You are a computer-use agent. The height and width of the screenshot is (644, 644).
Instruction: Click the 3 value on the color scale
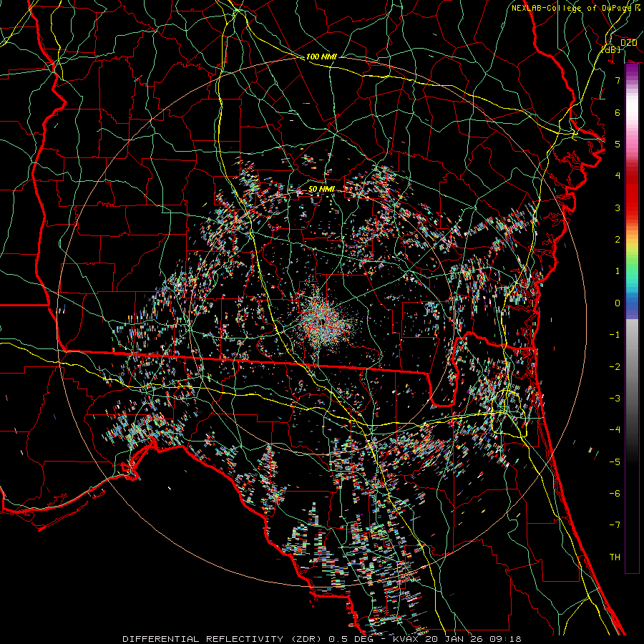point(616,208)
